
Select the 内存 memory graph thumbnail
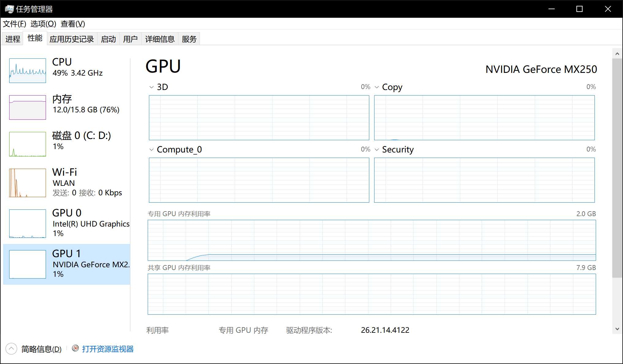point(28,107)
